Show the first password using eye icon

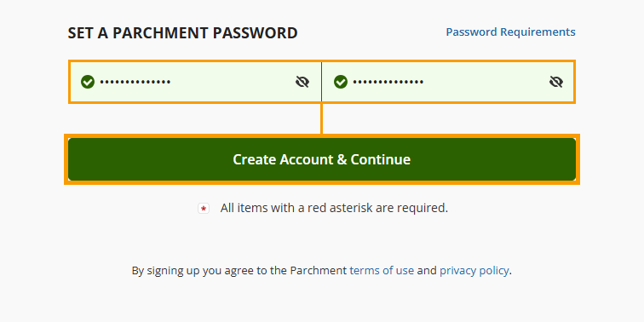coord(302,82)
